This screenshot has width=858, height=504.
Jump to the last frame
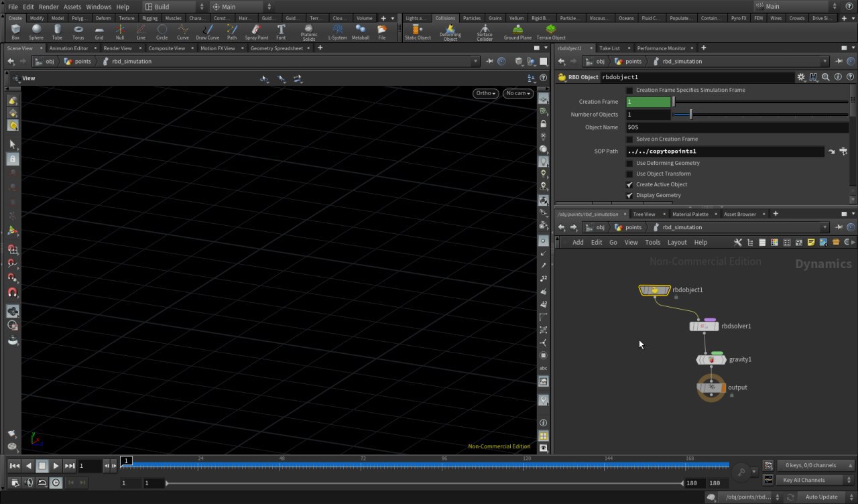[x=70, y=466]
